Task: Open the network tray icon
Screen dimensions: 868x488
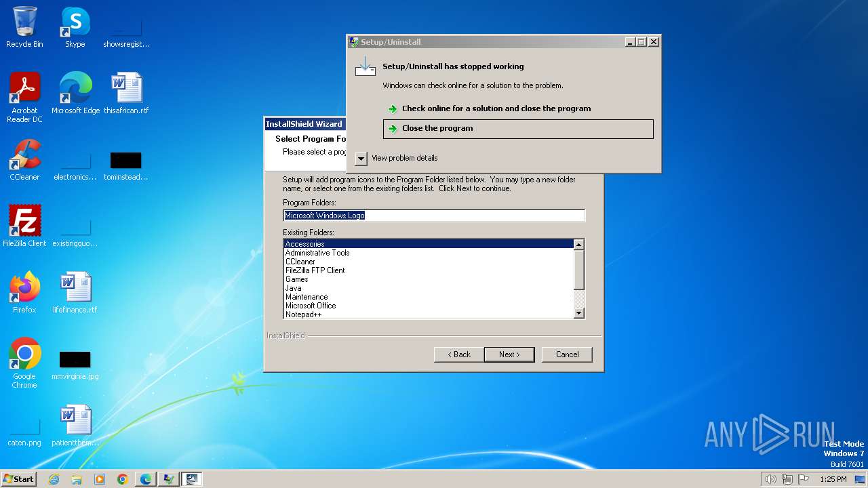Action: [787, 479]
